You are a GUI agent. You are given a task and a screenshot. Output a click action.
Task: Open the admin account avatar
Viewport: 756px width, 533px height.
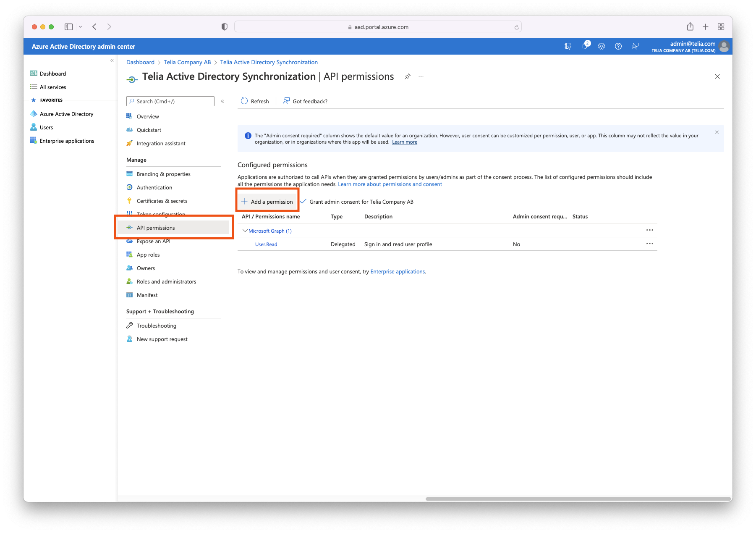coord(724,46)
